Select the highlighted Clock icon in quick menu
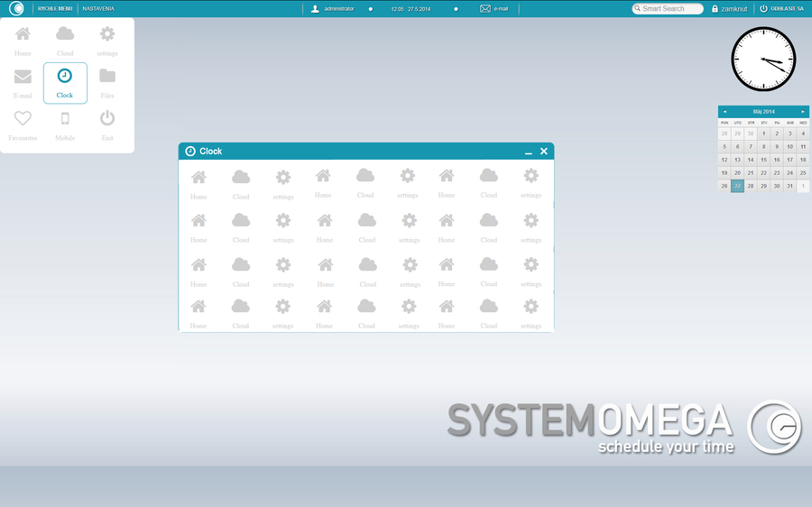The image size is (812, 507). [x=65, y=82]
